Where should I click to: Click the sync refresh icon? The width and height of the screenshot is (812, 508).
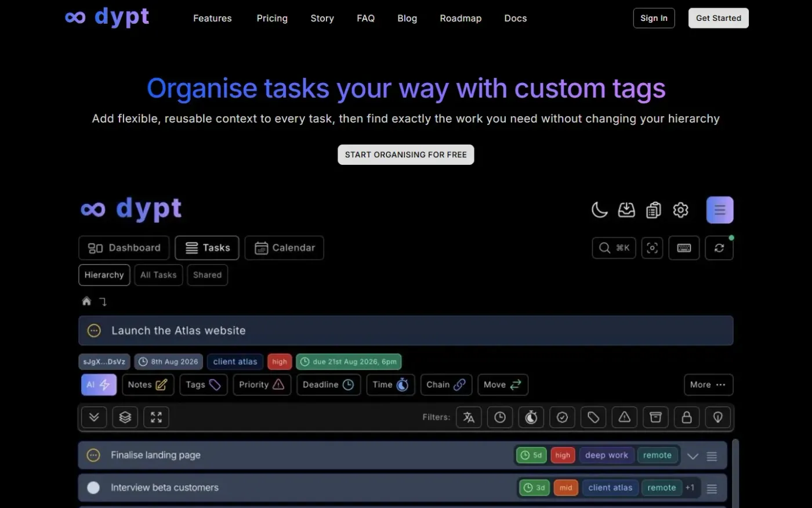click(719, 248)
